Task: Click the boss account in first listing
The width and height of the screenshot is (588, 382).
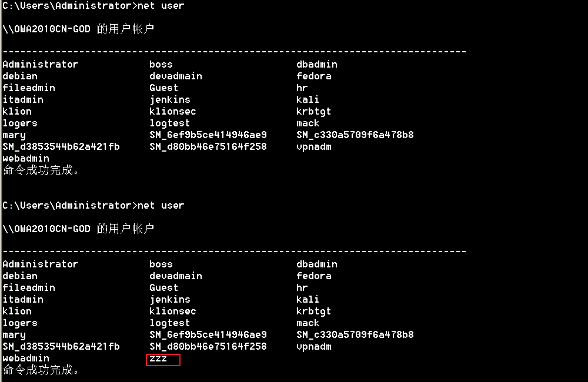Action: (161, 65)
